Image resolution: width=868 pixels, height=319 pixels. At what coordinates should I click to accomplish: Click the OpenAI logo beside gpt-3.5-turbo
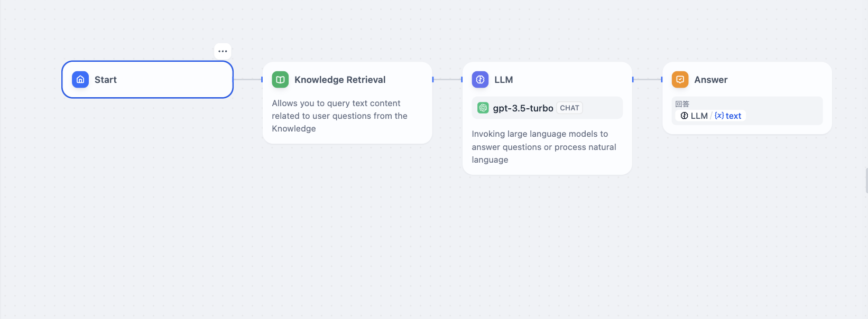tap(483, 108)
